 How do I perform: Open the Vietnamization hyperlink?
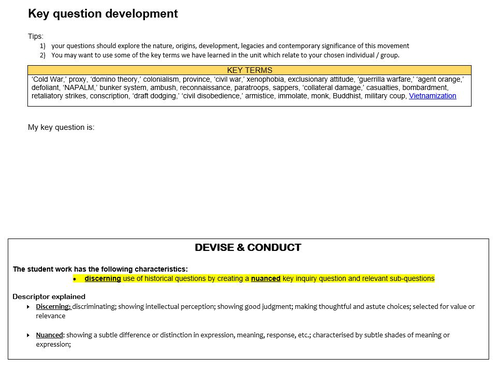click(x=432, y=96)
